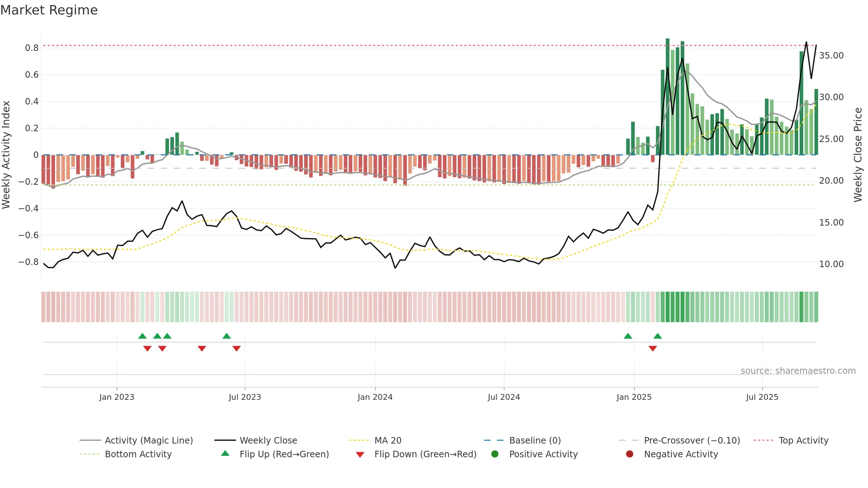
Task: Click the −0.8 left axis tick label
Action: coord(29,262)
